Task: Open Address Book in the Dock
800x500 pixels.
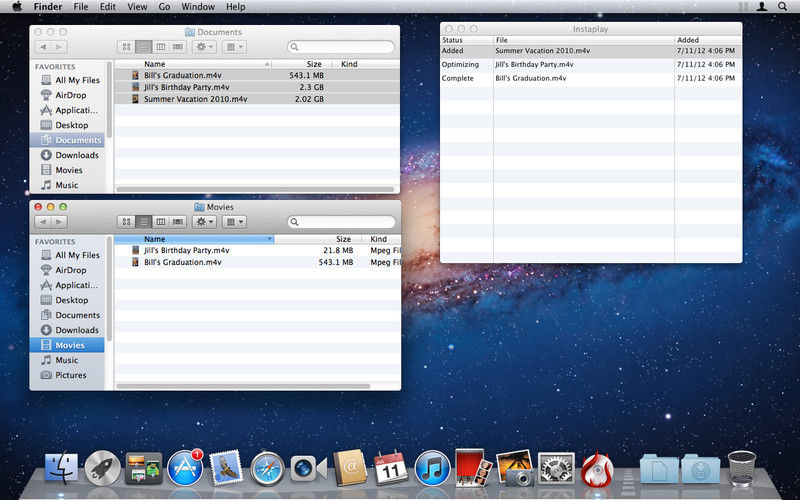Action: 350,468
